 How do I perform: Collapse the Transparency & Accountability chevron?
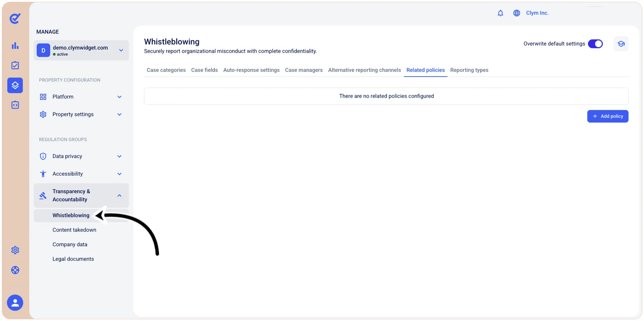coord(119,195)
